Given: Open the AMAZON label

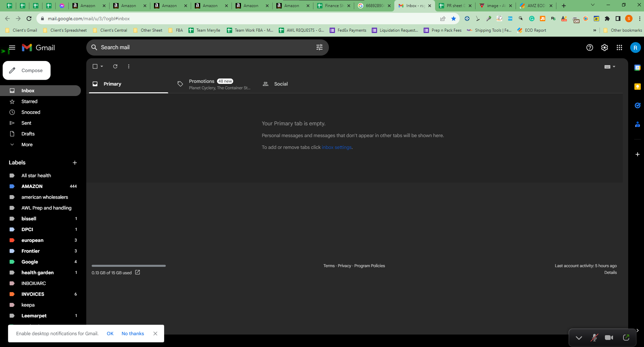Looking at the screenshot, I should pos(40,186).
